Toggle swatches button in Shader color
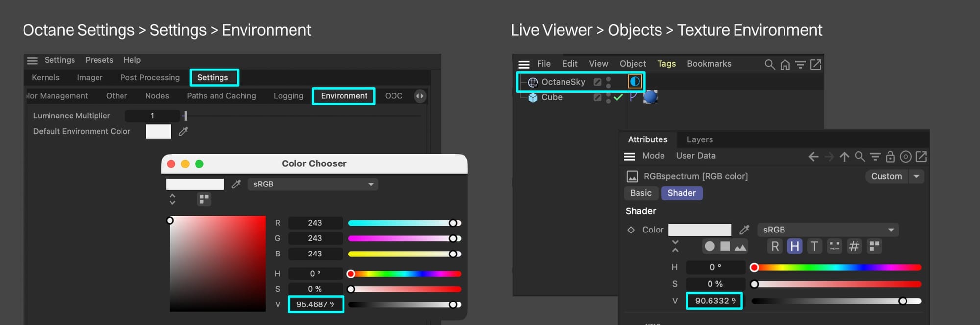The image size is (980, 325). pyautogui.click(x=874, y=246)
